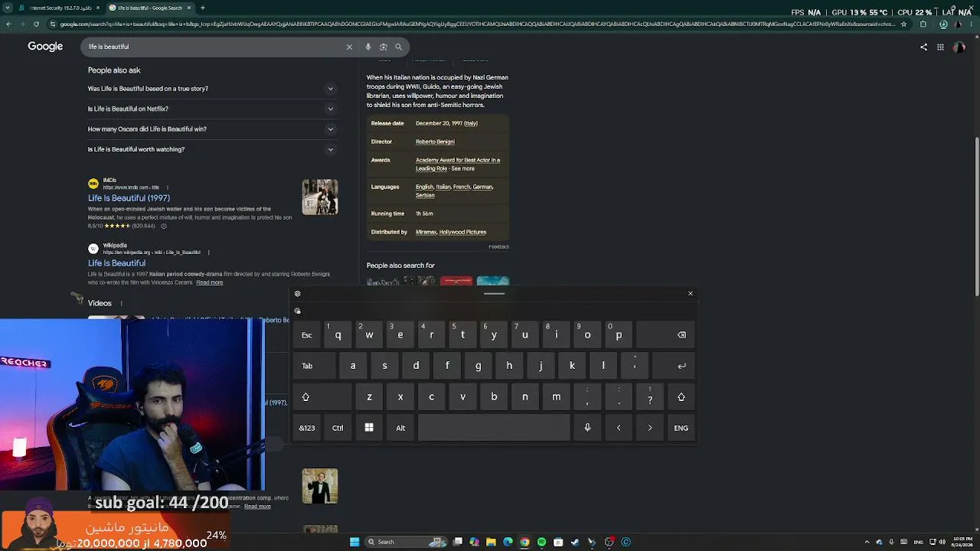Open the Google apps grid
This screenshot has height=551, width=980.
940,47
